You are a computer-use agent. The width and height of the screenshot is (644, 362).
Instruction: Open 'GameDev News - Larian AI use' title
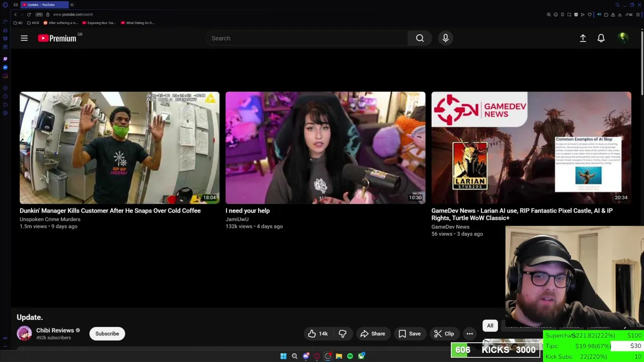[522, 214]
